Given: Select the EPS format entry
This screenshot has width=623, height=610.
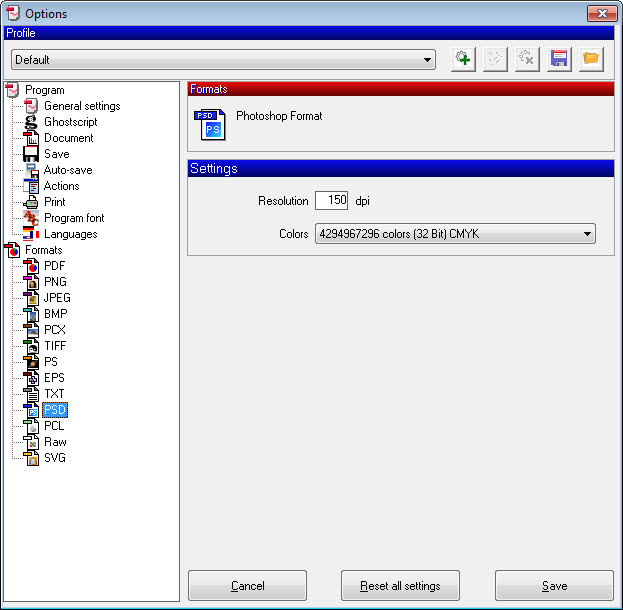Looking at the screenshot, I should (54, 378).
